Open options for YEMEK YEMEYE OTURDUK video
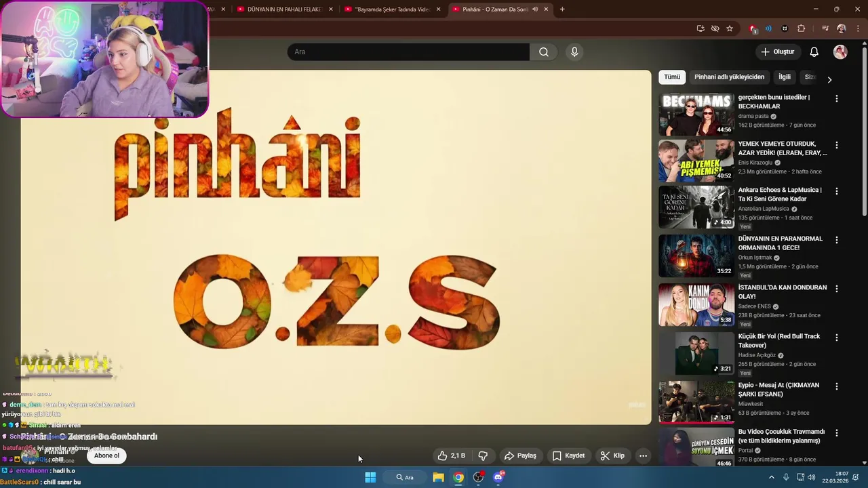Image resolution: width=868 pixels, height=488 pixels. click(836, 145)
